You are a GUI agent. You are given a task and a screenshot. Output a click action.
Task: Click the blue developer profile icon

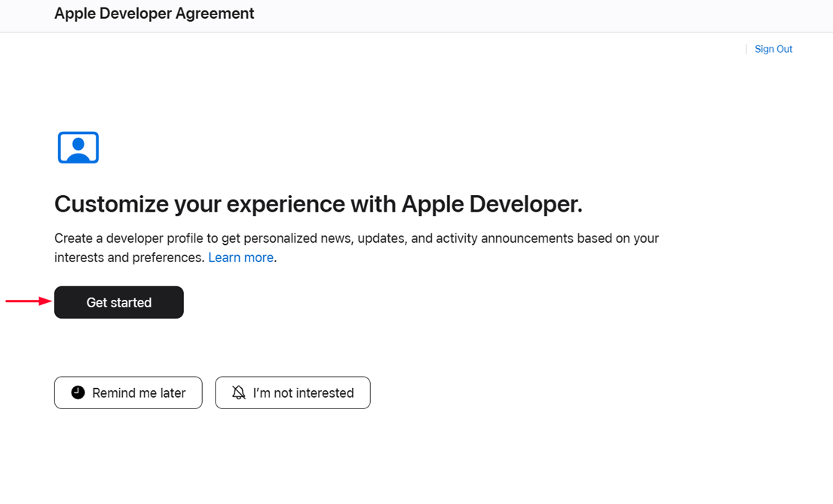click(78, 148)
